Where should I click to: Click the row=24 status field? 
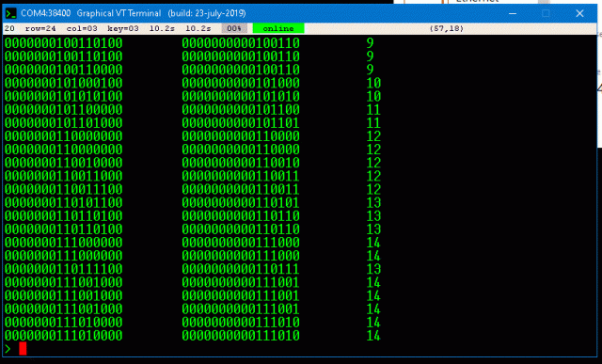pyautogui.click(x=40, y=28)
